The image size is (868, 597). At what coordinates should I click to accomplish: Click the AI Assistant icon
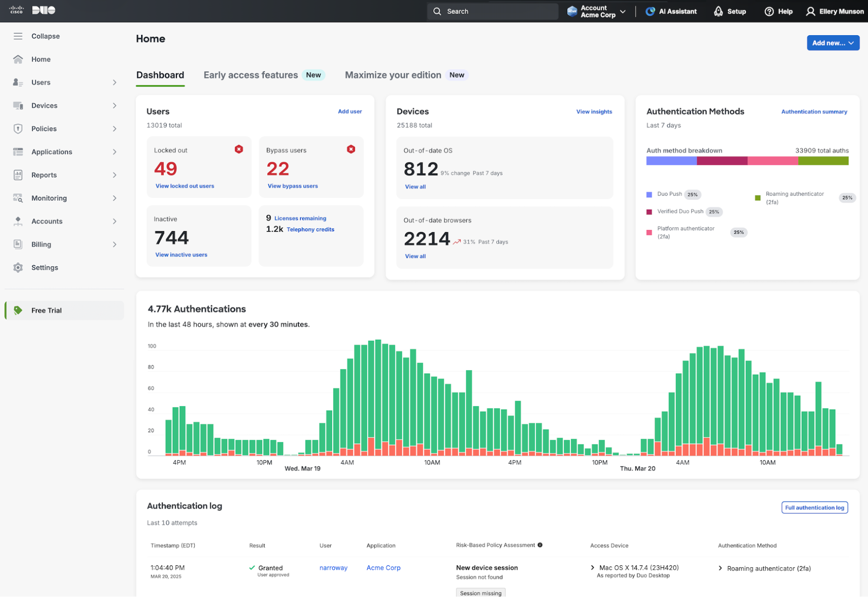(x=650, y=11)
